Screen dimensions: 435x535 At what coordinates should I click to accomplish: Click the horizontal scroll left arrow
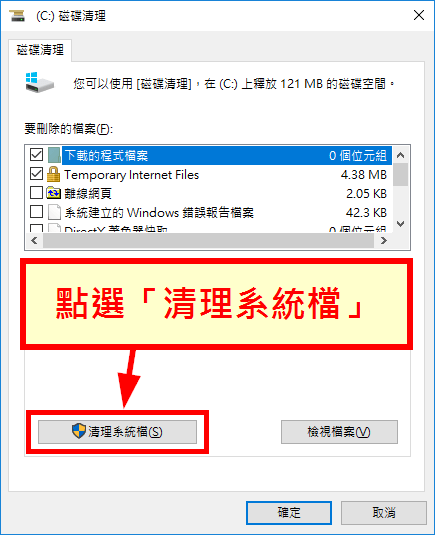point(34,241)
